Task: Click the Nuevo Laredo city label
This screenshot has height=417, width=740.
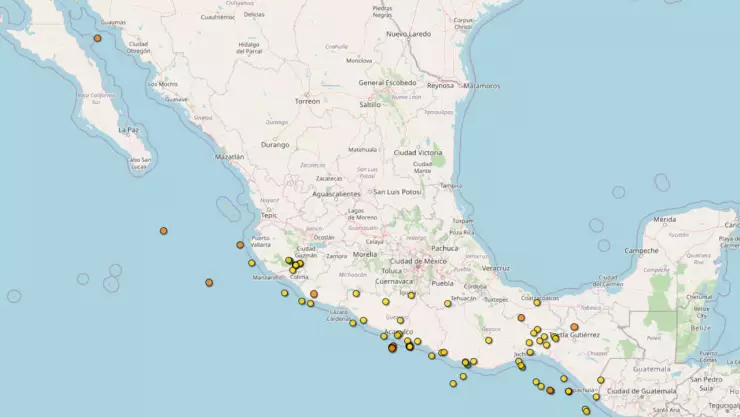Action: pos(408,34)
